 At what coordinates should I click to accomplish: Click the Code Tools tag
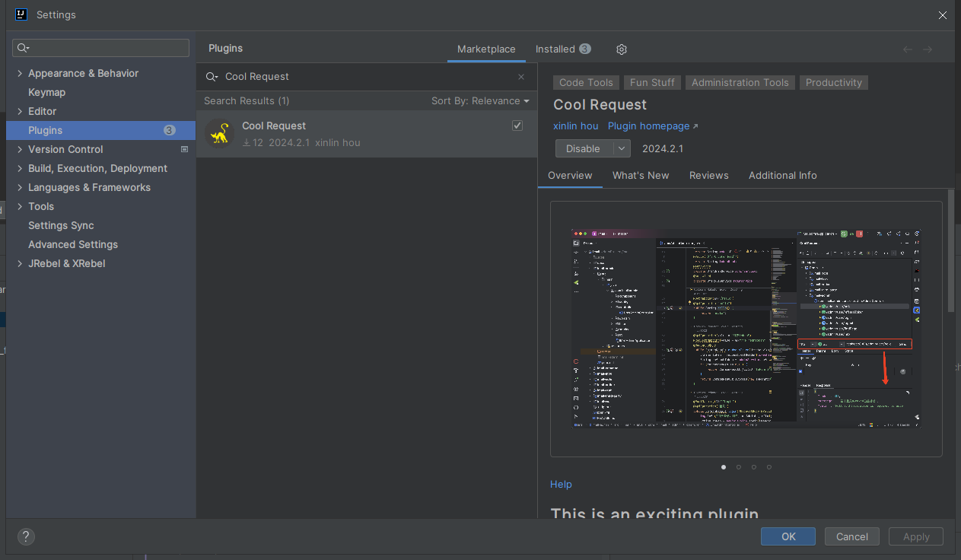click(x=586, y=82)
